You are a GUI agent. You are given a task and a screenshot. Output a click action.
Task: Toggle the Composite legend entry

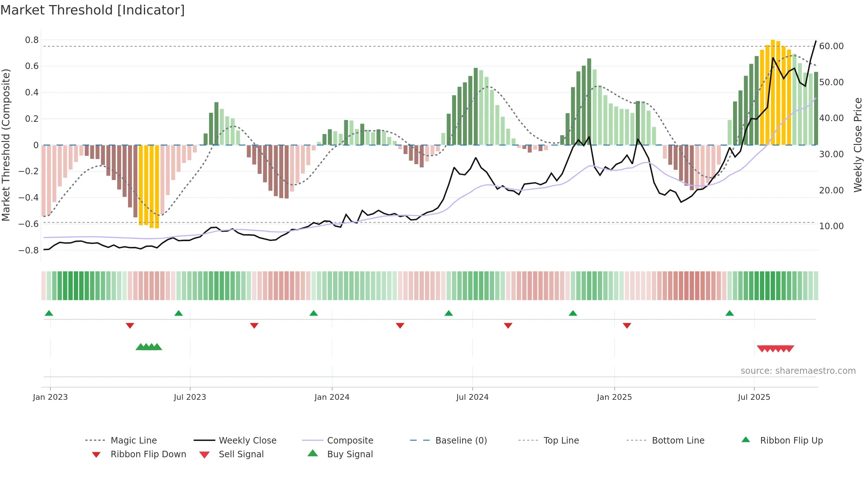tap(337, 440)
